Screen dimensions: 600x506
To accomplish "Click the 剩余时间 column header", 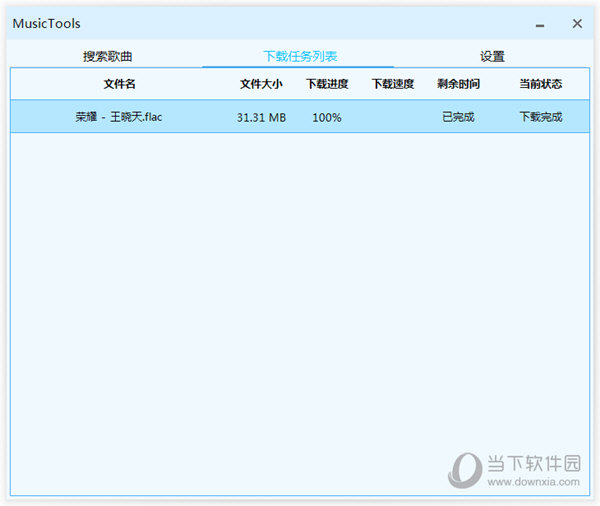I will coord(458,84).
